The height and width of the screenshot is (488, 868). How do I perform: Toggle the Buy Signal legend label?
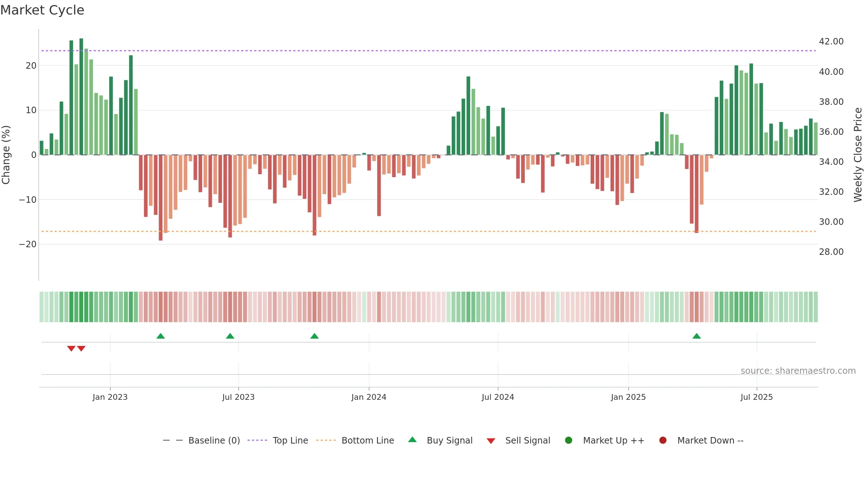[x=450, y=440]
